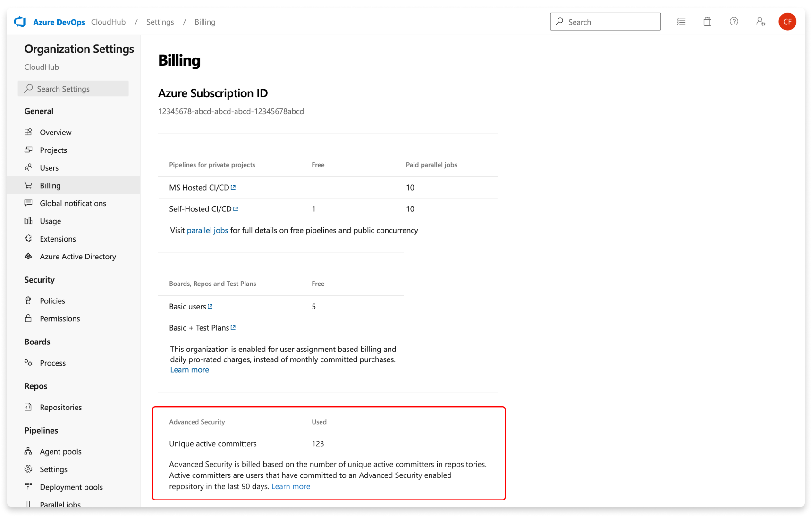This screenshot has width=812, height=517.
Task: Click the Search Settings input field
Action: pyautogui.click(x=73, y=88)
